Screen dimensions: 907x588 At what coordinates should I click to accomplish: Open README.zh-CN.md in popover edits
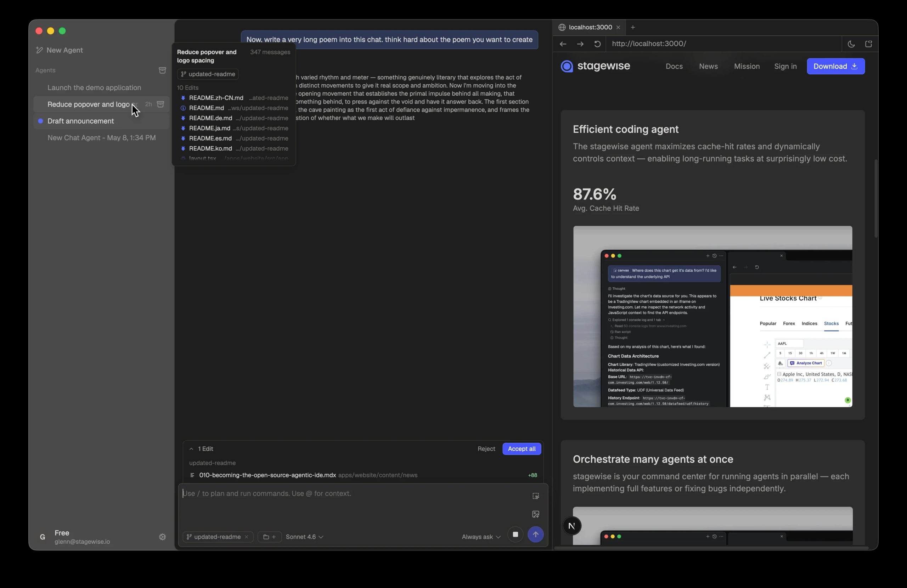click(234, 98)
